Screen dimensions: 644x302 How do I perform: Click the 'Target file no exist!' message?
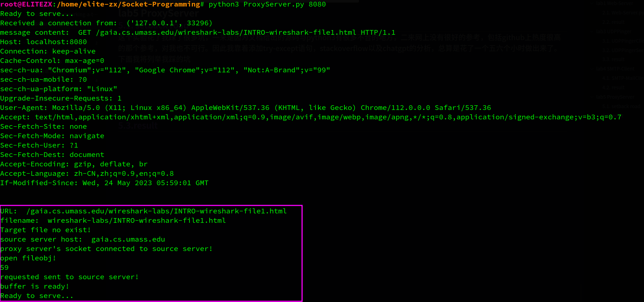46,230
